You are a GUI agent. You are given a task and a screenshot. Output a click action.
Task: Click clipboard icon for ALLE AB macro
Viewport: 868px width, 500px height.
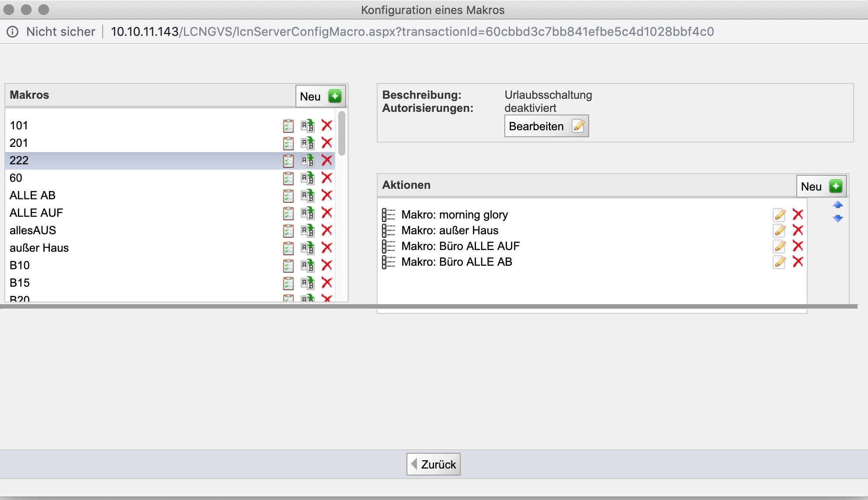[x=288, y=195]
